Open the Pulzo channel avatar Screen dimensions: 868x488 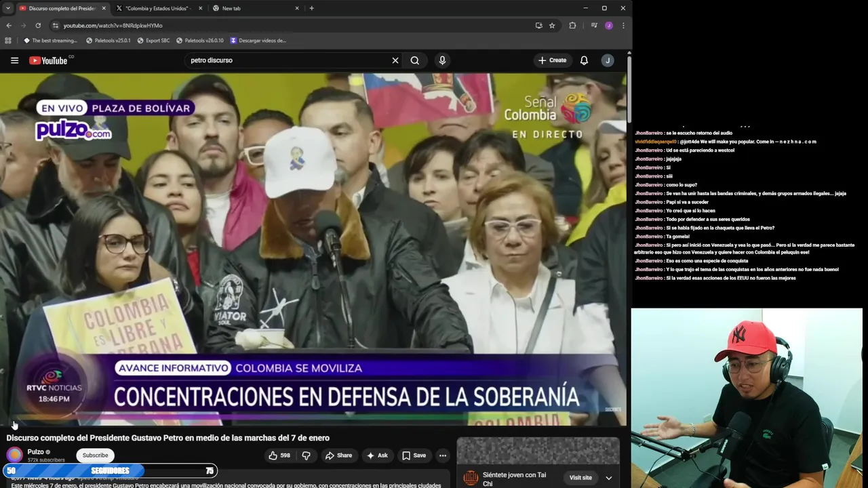coord(14,455)
